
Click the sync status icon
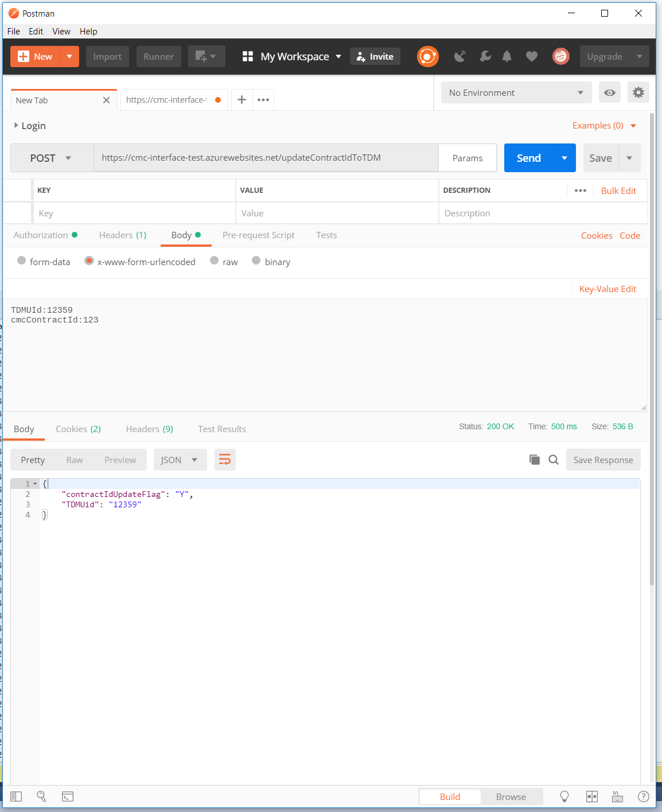(x=427, y=56)
